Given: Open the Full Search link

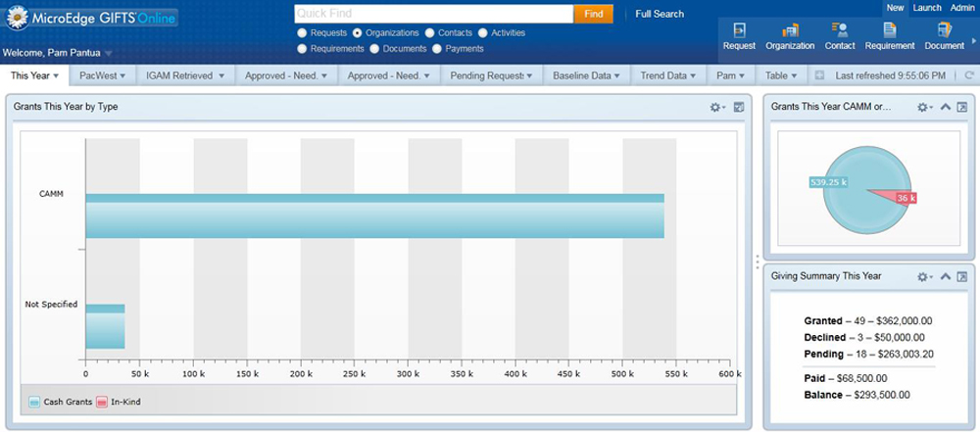Looking at the screenshot, I should [660, 14].
